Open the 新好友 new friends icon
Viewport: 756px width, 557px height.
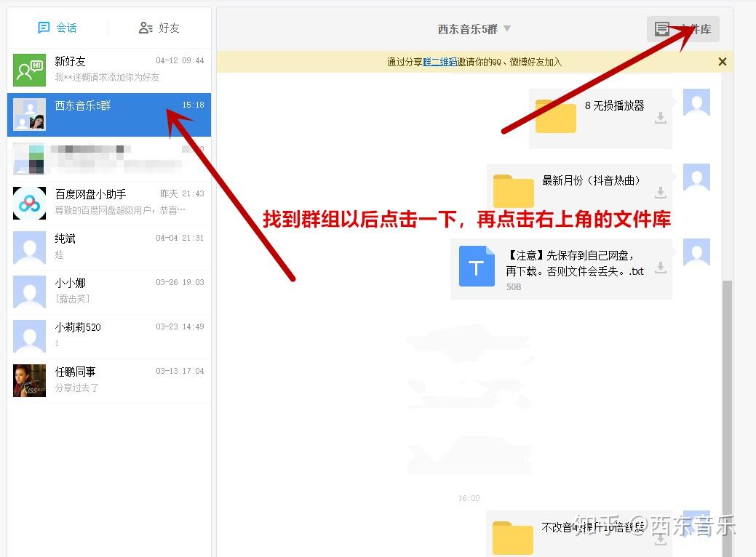coord(29,70)
